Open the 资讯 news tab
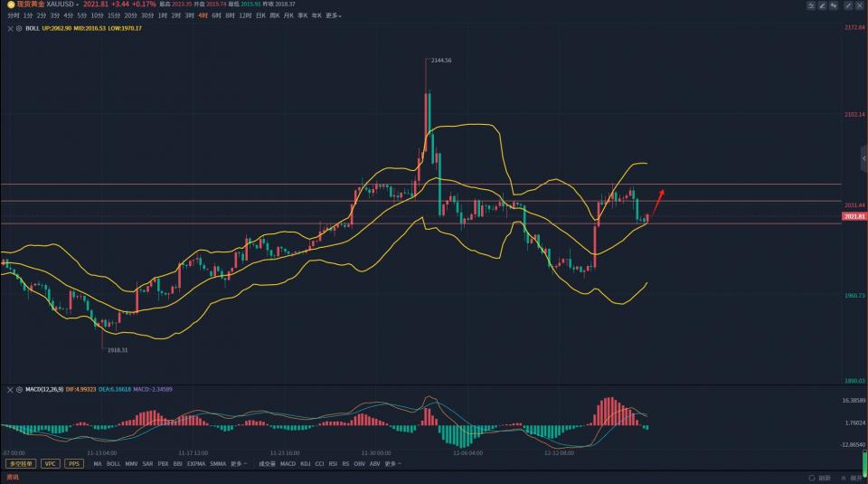 (13, 477)
